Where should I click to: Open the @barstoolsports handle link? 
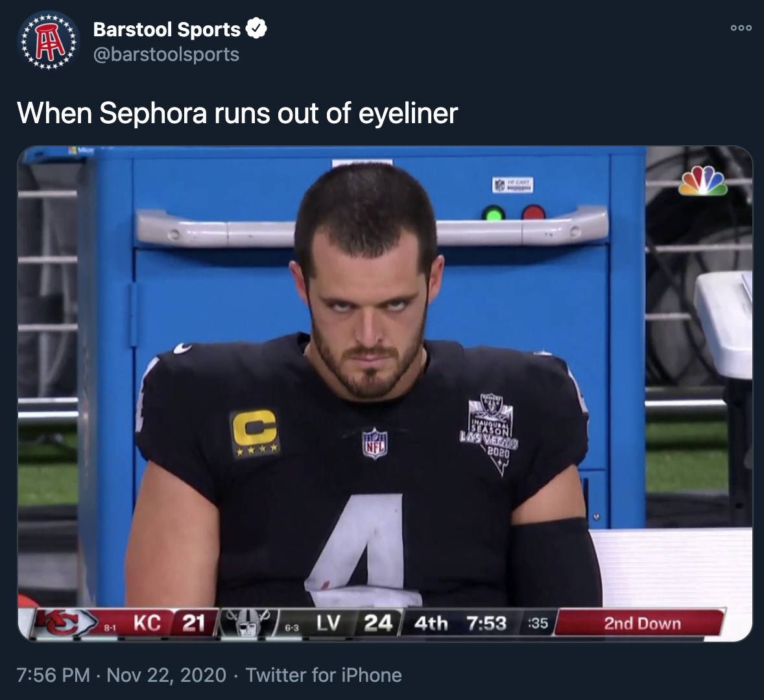coord(166,54)
